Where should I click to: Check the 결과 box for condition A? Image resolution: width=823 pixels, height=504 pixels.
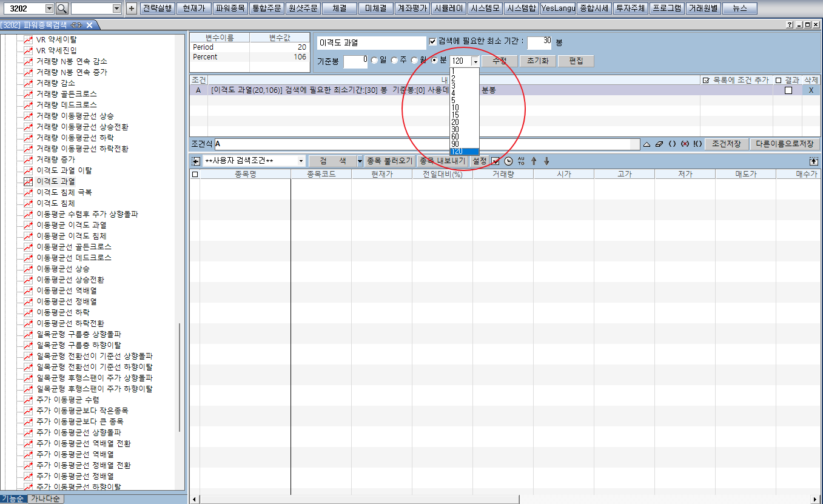click(788, 90)
